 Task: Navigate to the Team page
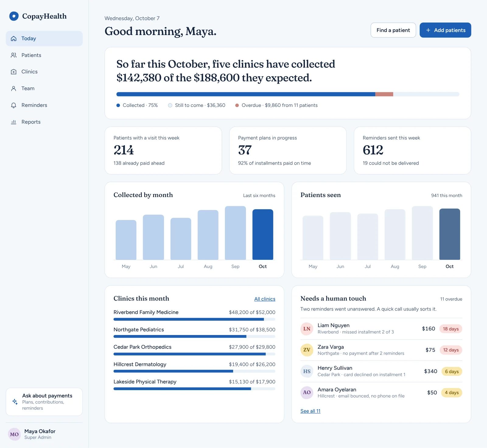(x=44, y=89)
